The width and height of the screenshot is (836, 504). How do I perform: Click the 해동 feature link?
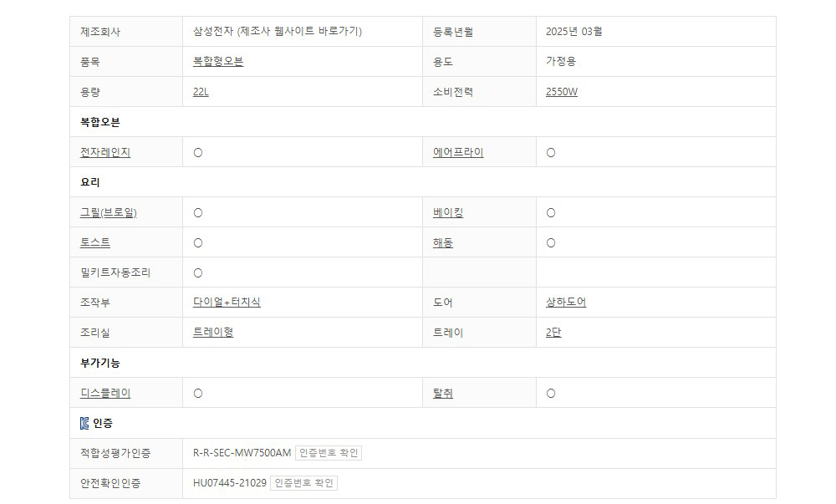point(442,242)
